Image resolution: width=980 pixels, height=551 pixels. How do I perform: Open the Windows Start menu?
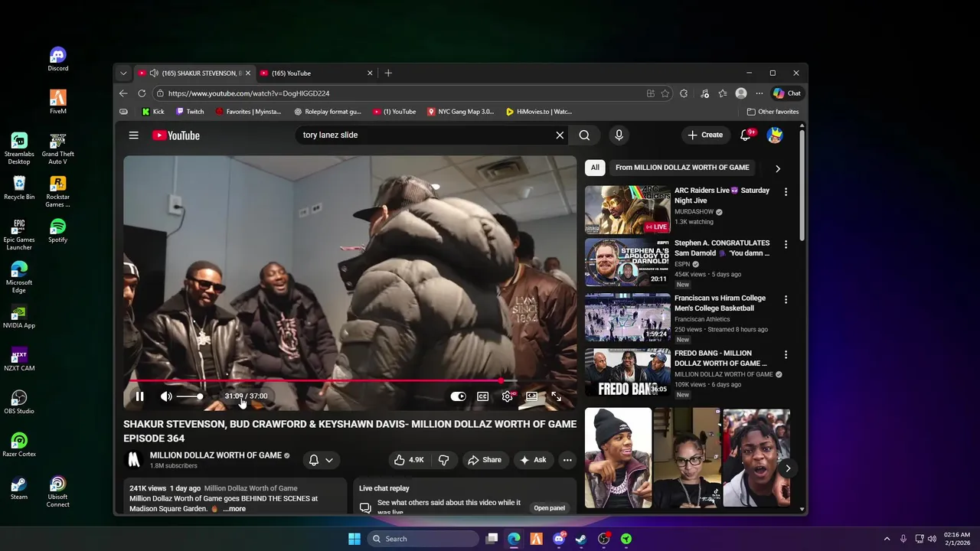354,539
